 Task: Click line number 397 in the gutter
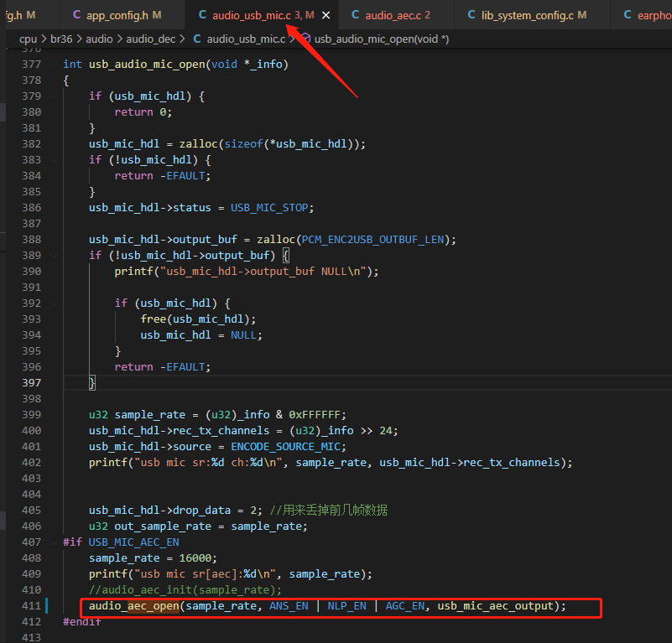coord(31,382)
